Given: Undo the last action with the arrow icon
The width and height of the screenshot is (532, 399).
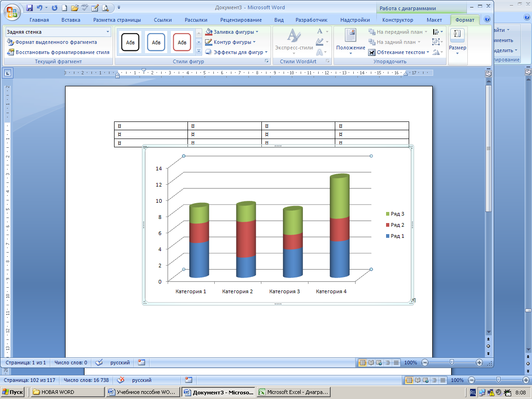Looking at the screenshot, I should 39,8.
